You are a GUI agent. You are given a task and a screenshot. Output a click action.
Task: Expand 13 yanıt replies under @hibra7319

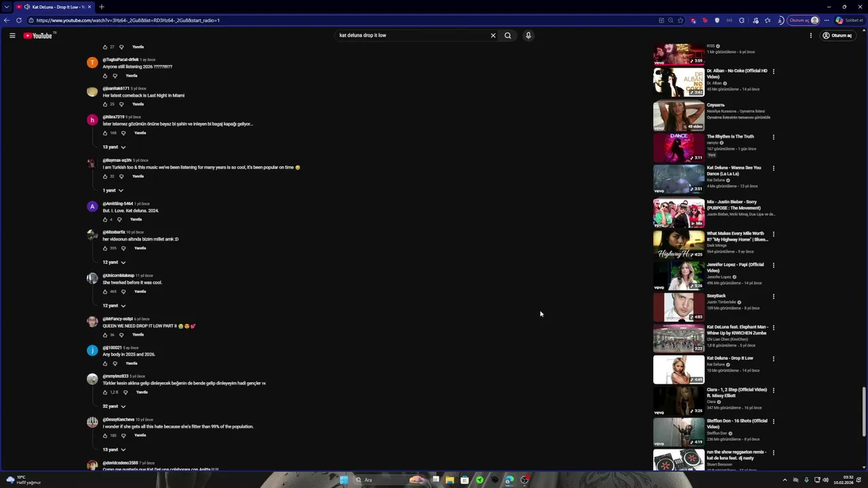[113, 147]
